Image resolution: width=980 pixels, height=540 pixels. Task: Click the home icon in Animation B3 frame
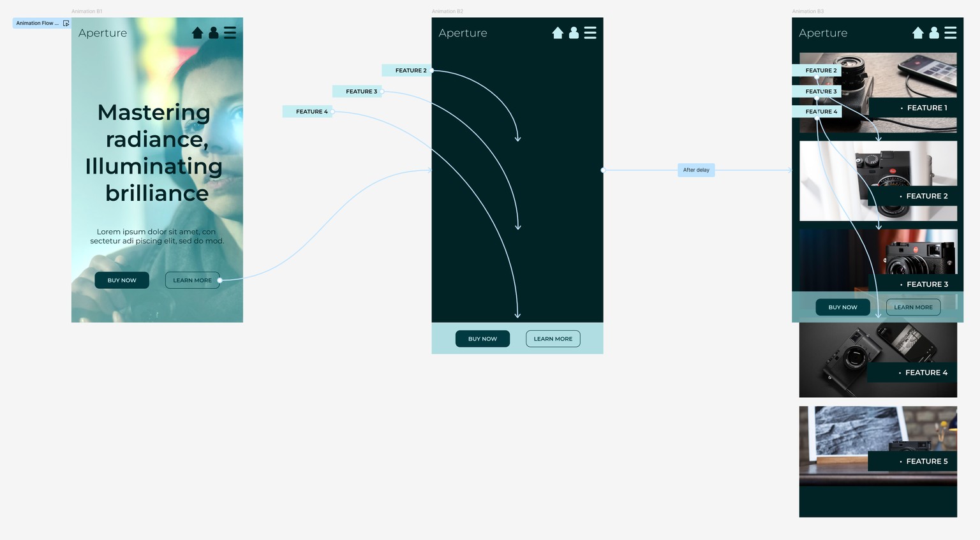pyautogui.click(x=918, y=33)
